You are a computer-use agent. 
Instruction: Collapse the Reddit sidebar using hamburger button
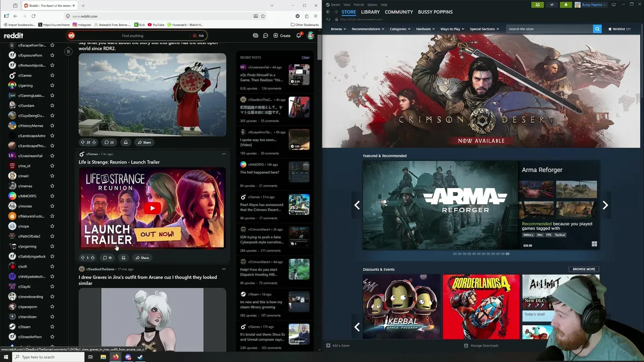(x=68, y=51)
